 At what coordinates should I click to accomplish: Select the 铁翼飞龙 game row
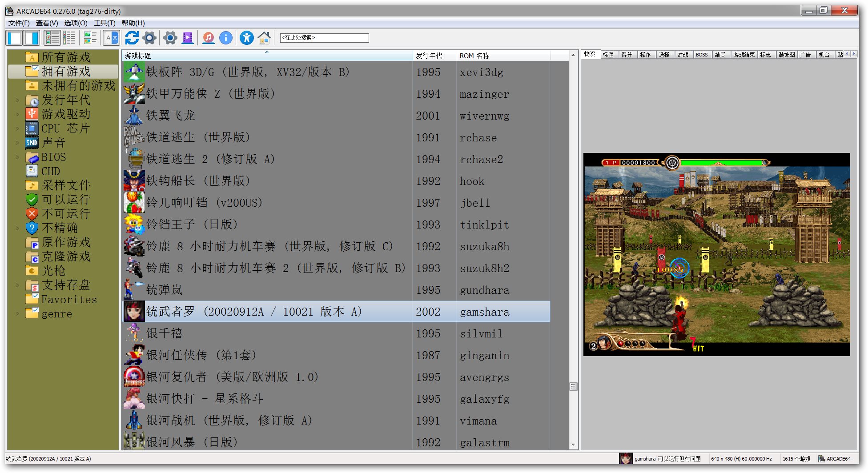pos(336,116)
